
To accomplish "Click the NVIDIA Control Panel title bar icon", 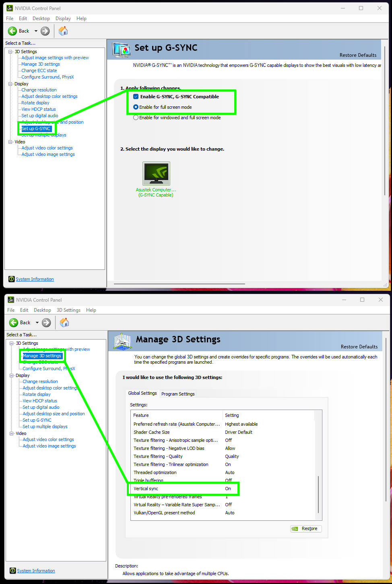I will (x=9, y=8).
